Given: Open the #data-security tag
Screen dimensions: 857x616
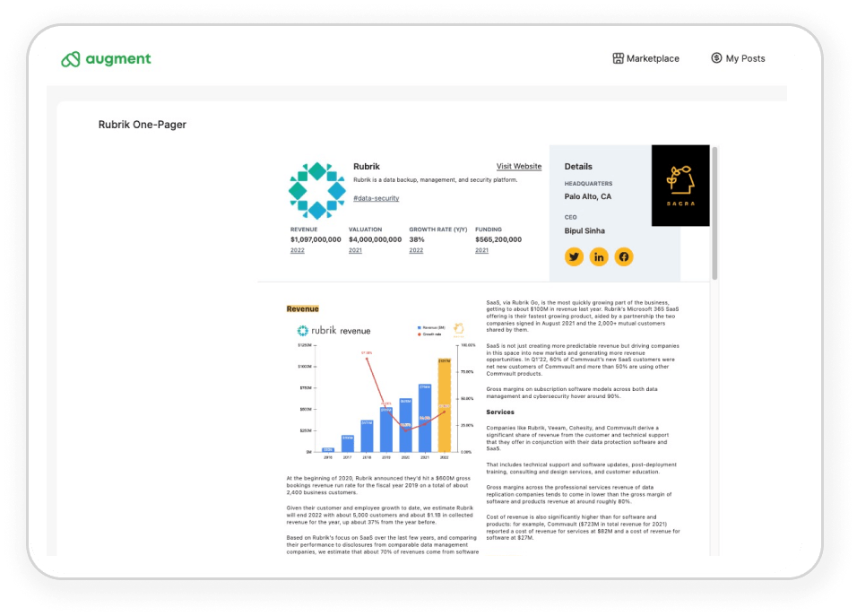Looking at the screenshot, I should pyautogui.click(x=376, y=198).
